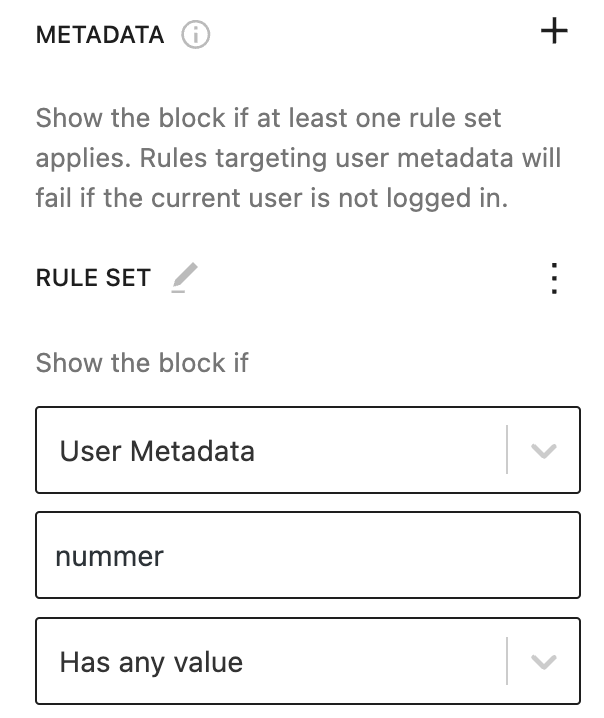The height and width of the screenshot is (718, 604).
Task: Open the Has any value operator dropdown
Action: 308,661
